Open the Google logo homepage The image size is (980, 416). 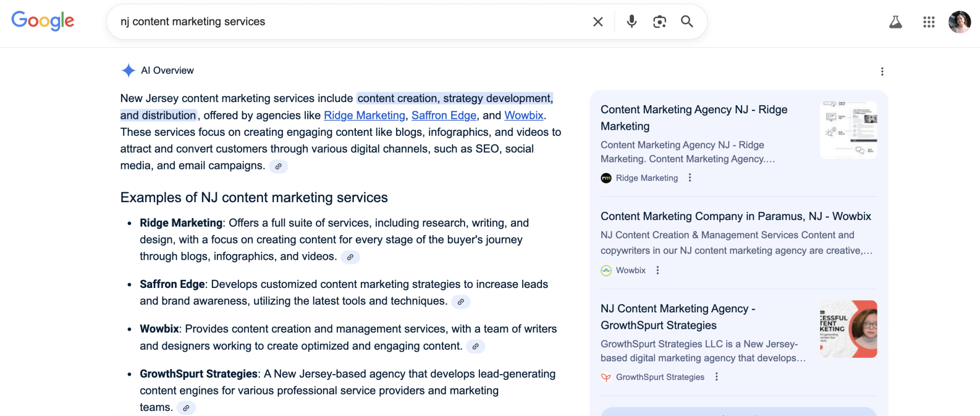click(x=43, y=21)
